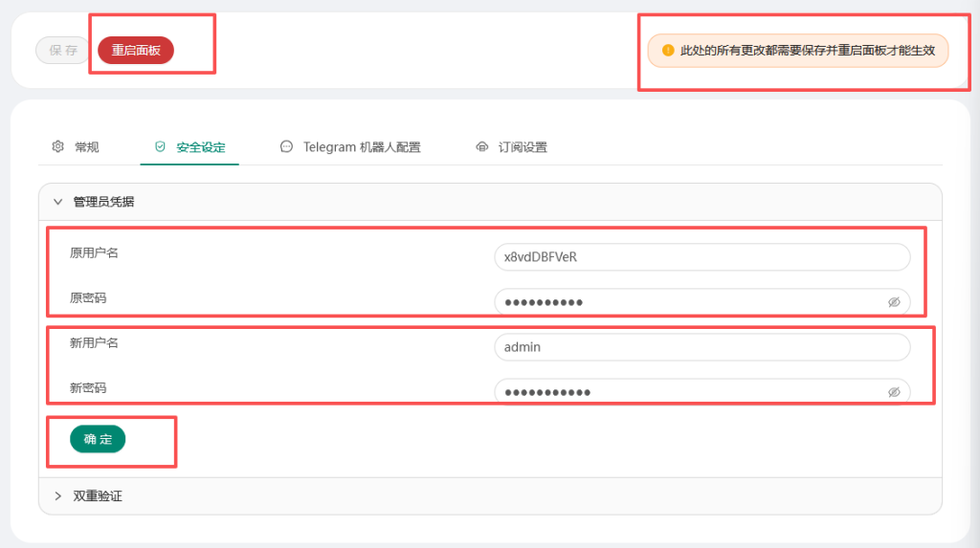Click the shield icon beside 安全设定
Viewport: 980px width, 548px height.
click(x=160, y=147)
